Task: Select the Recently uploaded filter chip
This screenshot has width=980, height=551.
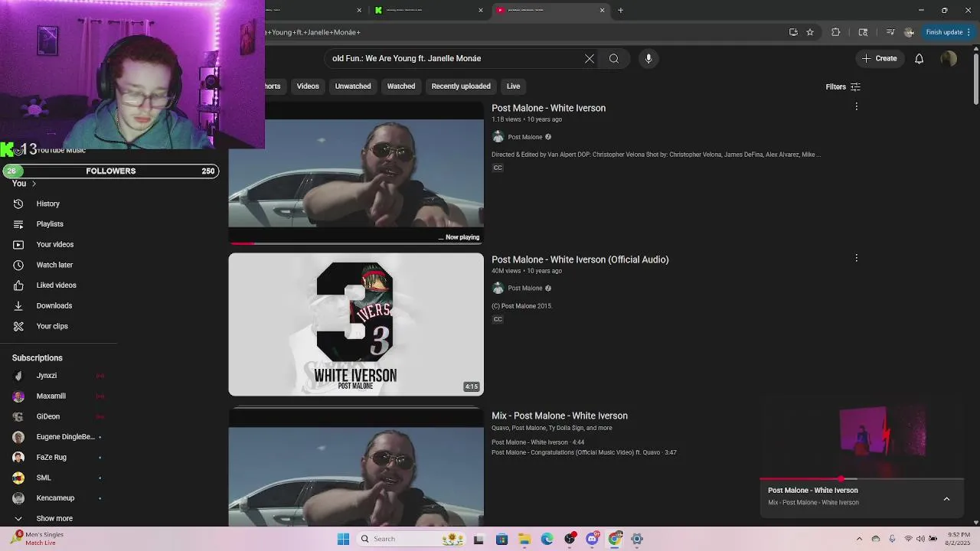Action: click(461, 86)
